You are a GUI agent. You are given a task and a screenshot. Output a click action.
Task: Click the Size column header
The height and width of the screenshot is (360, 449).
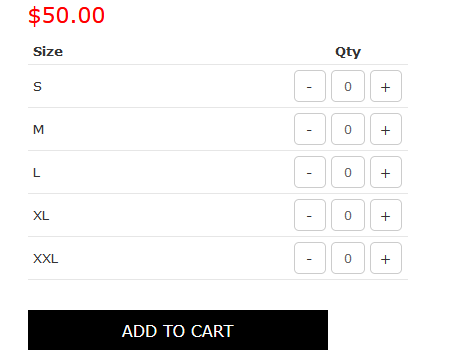click(x=48, y=52)
